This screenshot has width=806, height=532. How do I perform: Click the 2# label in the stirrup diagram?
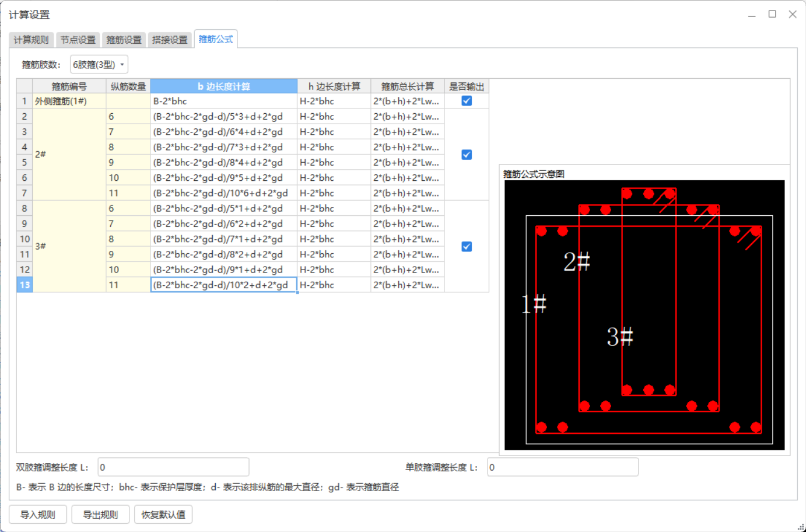[x=576, y=261]
